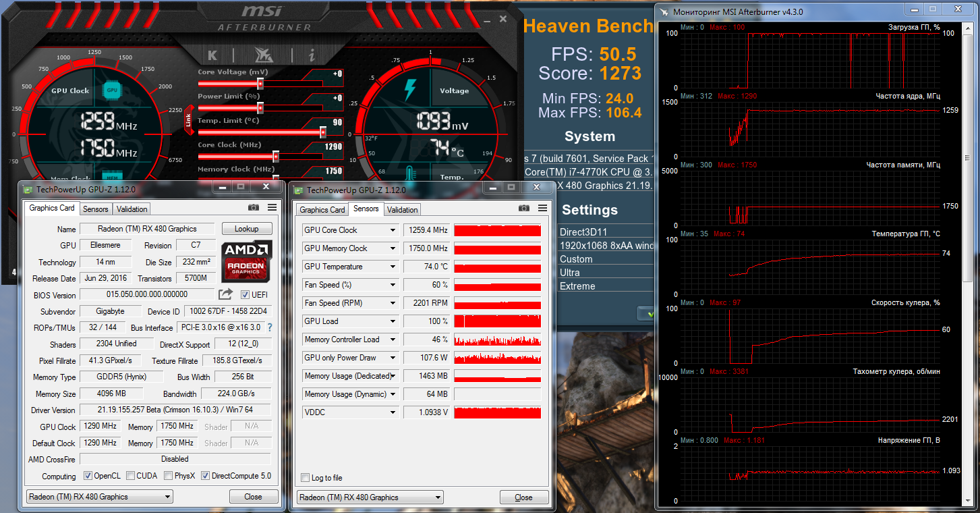The height and width of the screenshot is (513, 980).
Task: Click the AMD Radeon Graphics logo
Action: 246,261
